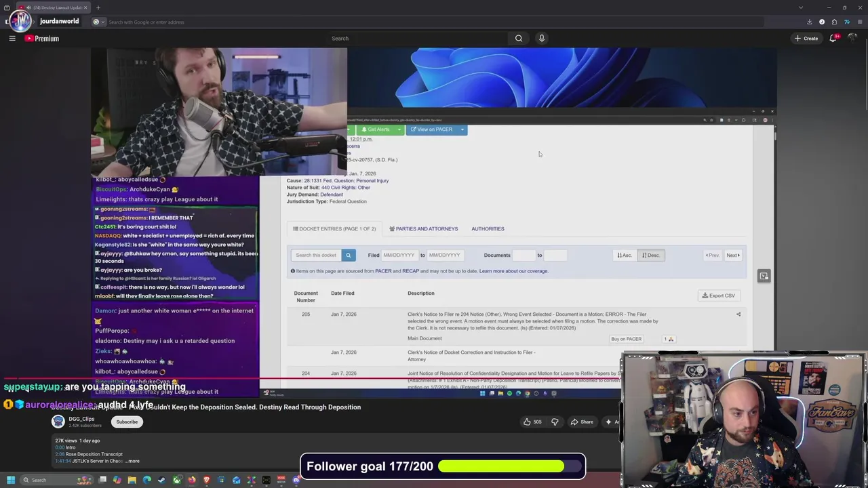Open share icon on docket entry 205
The width and height of the screenshot is (868, 488).
click(x=738, y=314)
